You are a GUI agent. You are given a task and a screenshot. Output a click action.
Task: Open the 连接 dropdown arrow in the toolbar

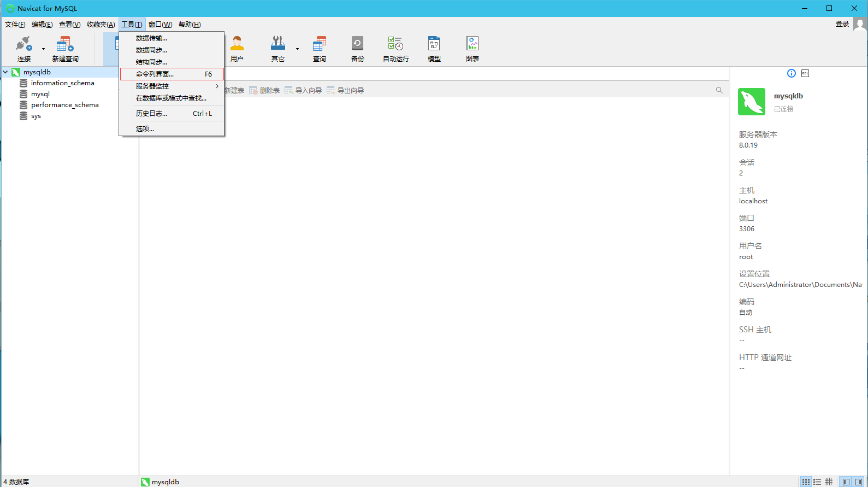44,49
